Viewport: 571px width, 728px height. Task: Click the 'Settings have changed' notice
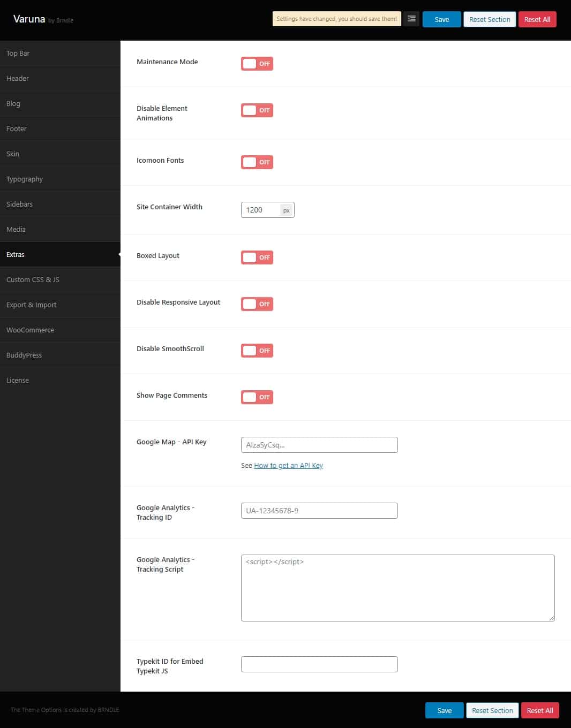[x=336, y=19]
